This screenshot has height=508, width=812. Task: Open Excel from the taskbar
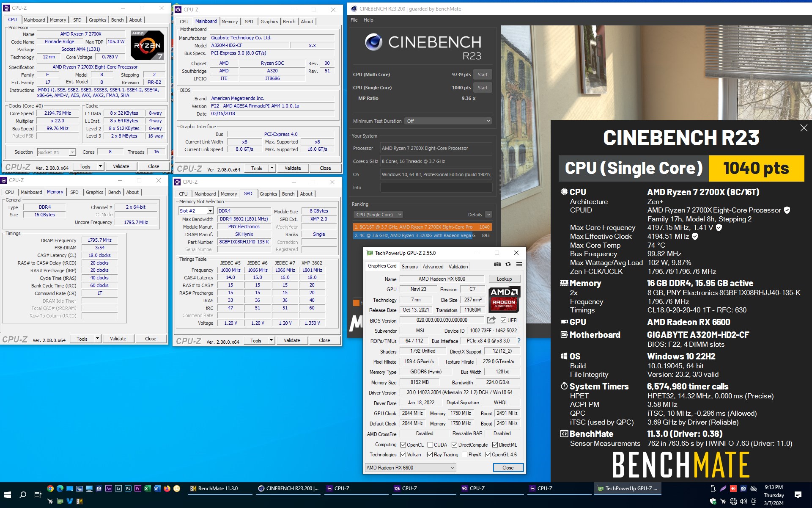[x=148, y=489]
